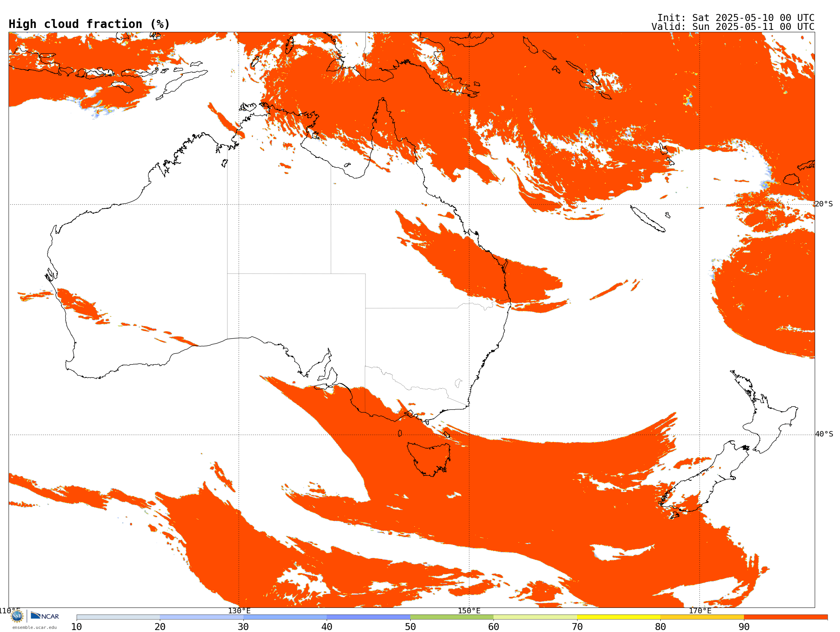This screenshot has height=632, width=840.
Task: Select the 30–40 blue colorbar segment
Action: click(285, 617)
